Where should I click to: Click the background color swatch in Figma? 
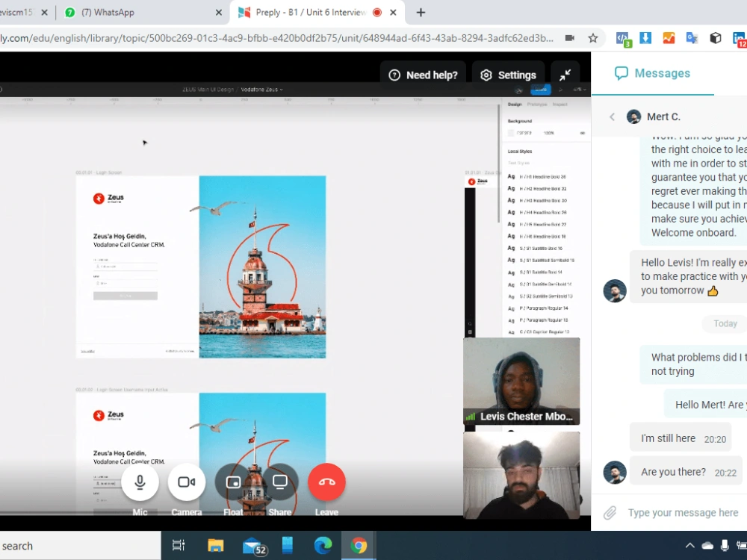(x=511, y=134)
